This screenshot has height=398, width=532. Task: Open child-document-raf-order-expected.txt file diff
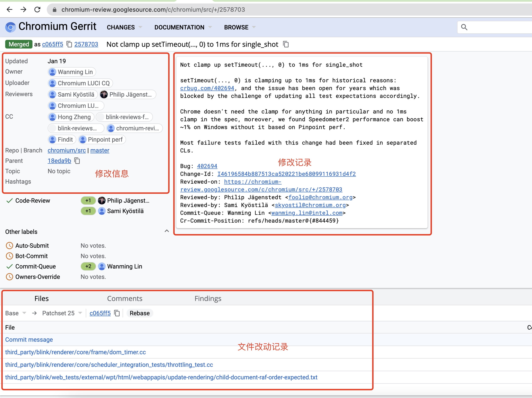161,377
